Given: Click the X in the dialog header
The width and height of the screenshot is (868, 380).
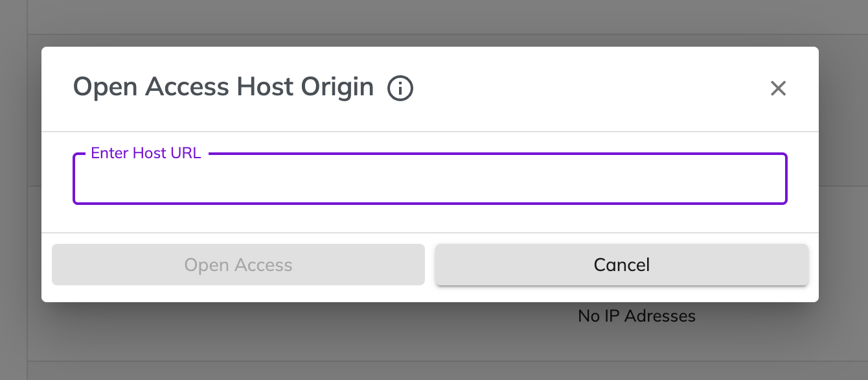Looking at the screenshot, I should click(778, 88).
